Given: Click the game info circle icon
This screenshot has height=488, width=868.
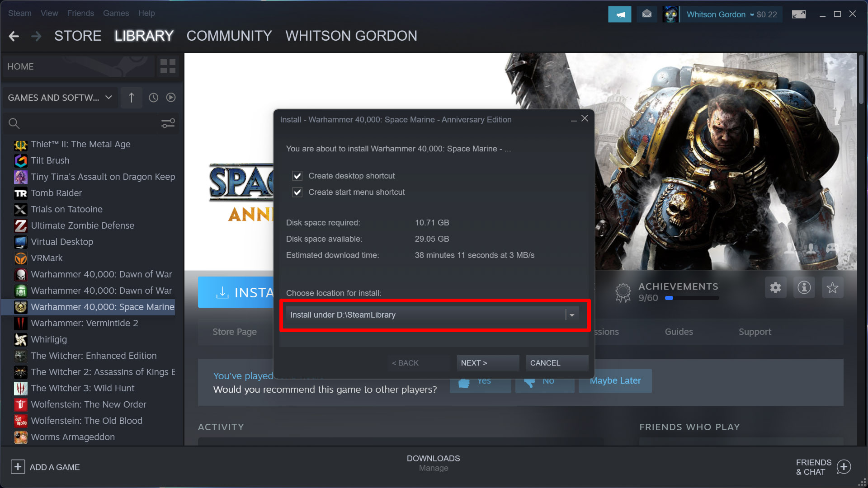Looking at the screenshot, I should pos(804,288).
